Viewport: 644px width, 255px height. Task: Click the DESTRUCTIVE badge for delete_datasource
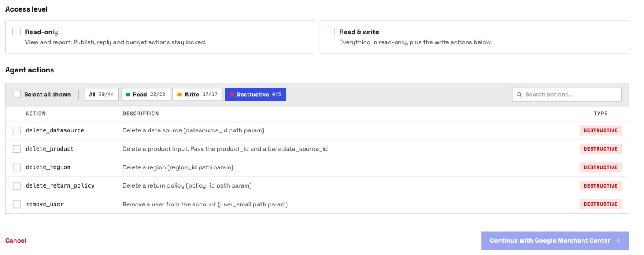(x=600, y=130)
